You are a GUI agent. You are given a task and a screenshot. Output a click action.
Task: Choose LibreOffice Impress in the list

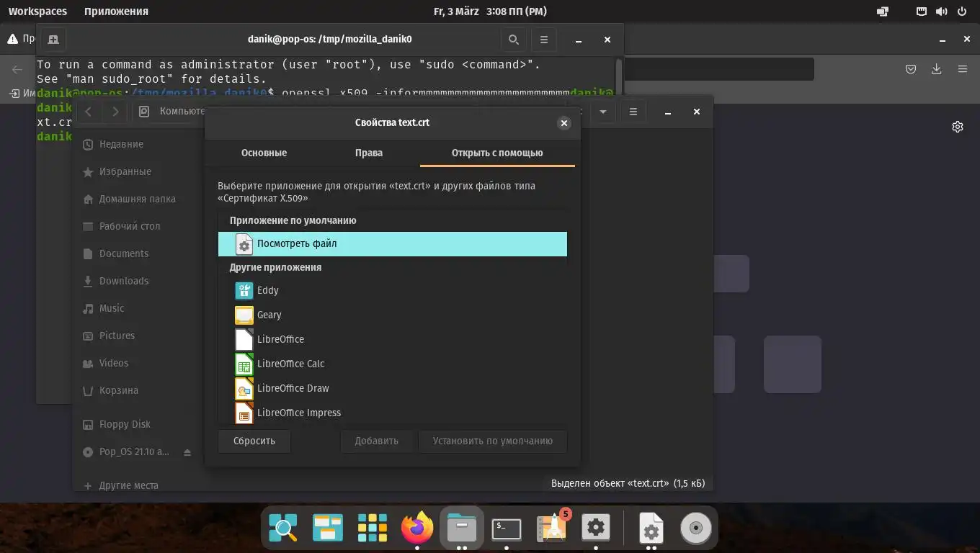coord(392,413)
